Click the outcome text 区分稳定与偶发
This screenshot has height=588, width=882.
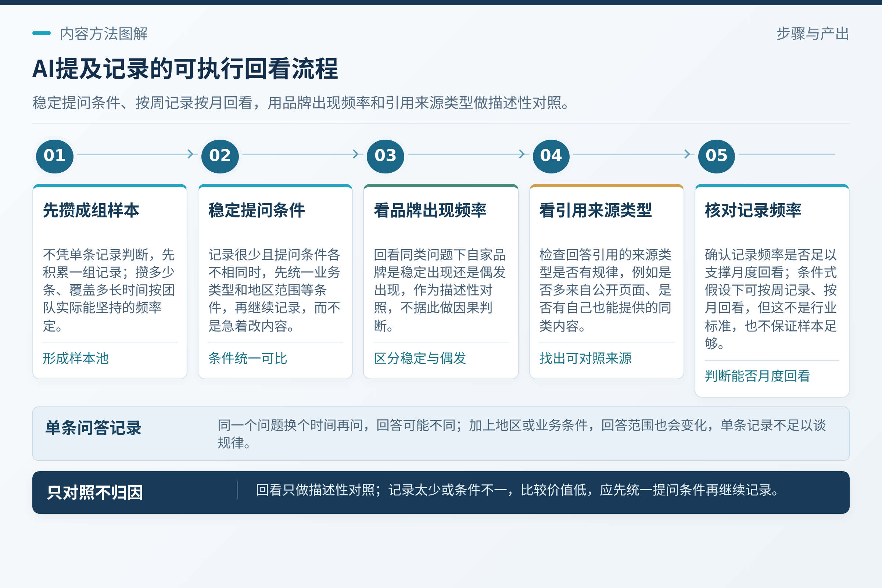tap(420, 359)
